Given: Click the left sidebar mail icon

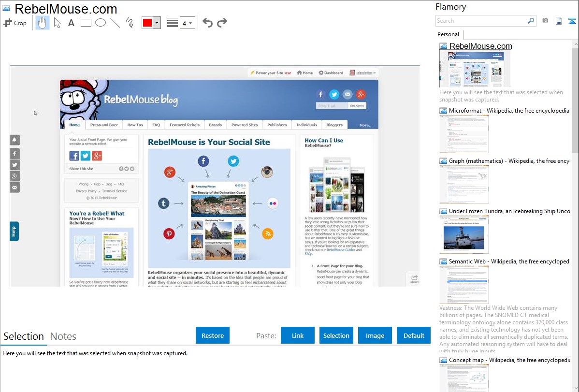Looking at the screenshot, I should (x=14, y=188).
